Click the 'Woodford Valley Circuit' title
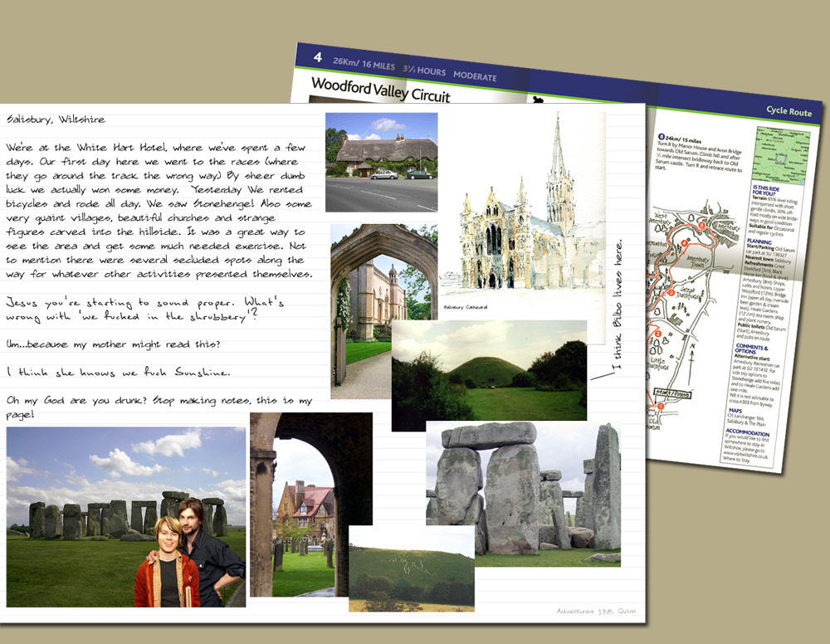Viewport: 830px width, 644px height. point(381,90)
